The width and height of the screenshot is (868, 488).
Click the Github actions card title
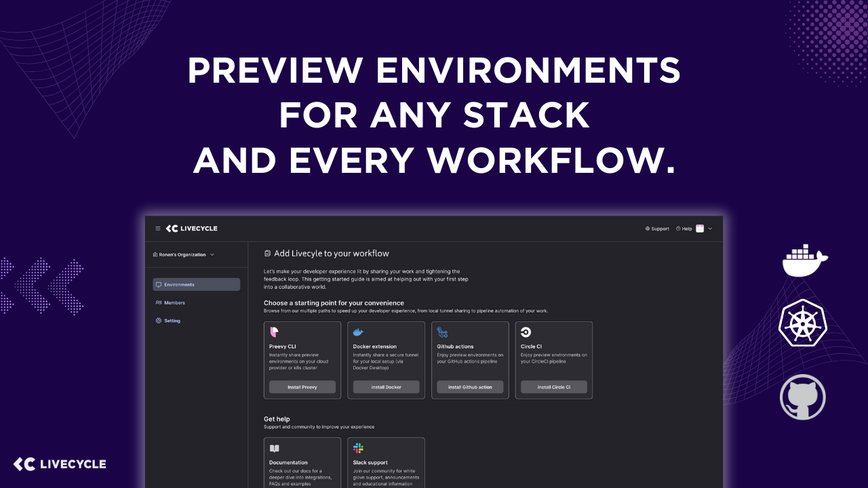tap(455, 346)
